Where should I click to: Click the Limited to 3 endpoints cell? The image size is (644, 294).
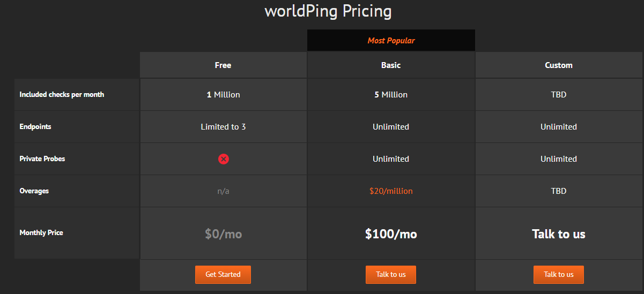(x=223, y=127)
